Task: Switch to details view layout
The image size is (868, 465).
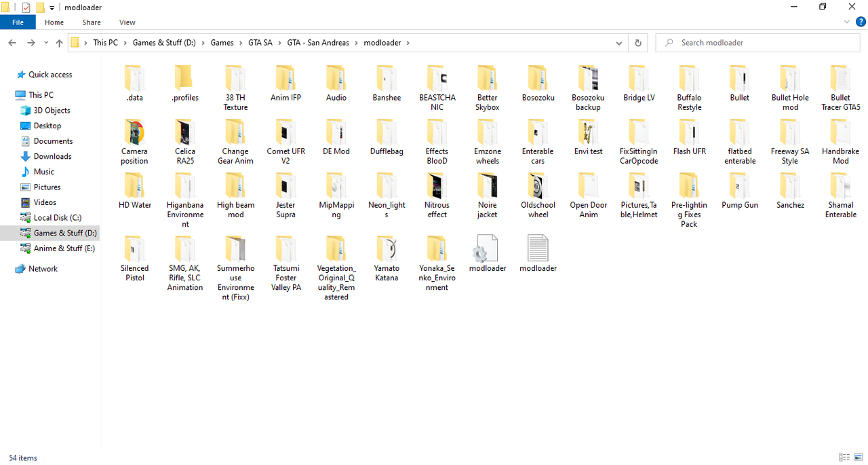Action: pos(844,458)
